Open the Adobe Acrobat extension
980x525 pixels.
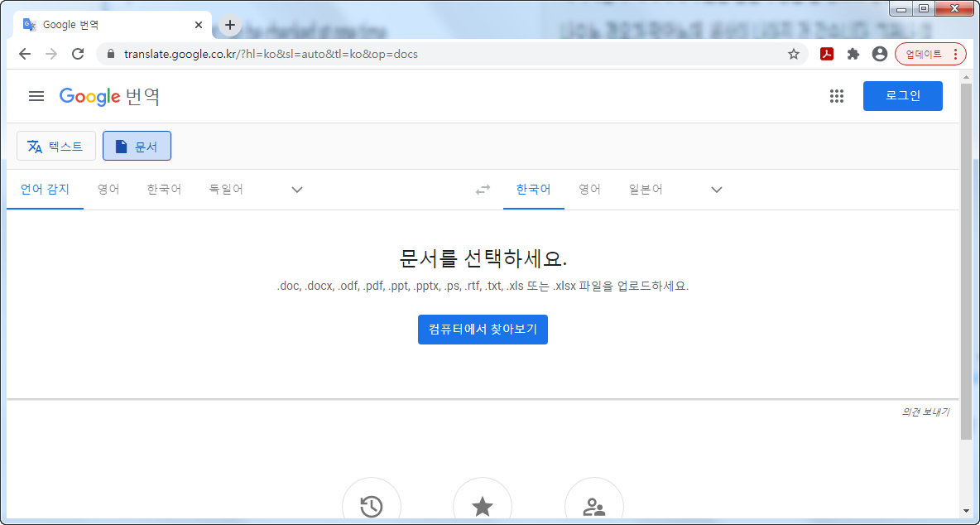click(827, 54)
